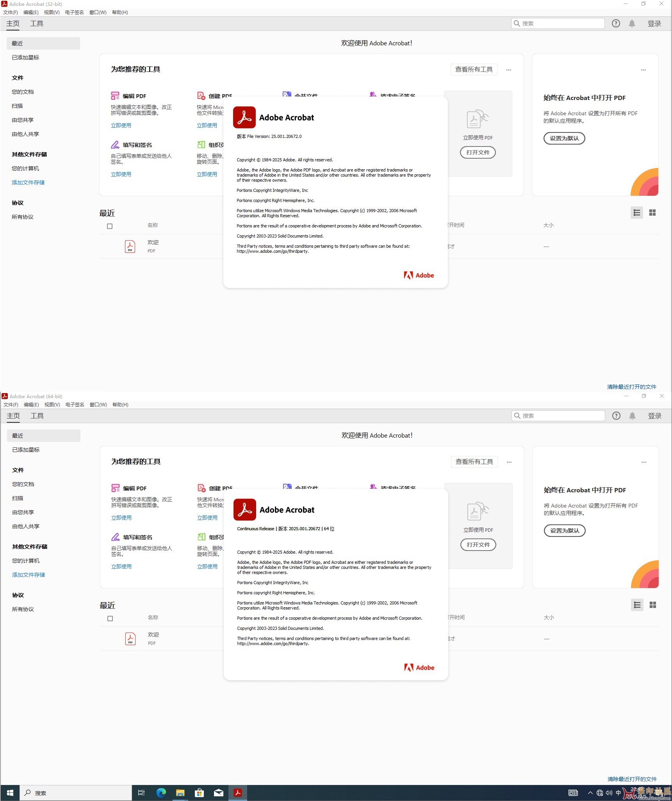Select 由您共享 in 64-bit sidebar

(23, 512)
